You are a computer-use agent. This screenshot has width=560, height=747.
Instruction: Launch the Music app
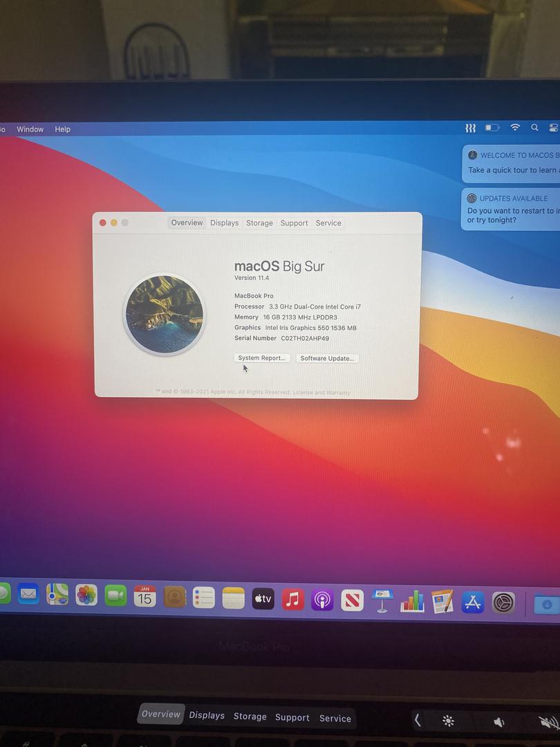tap(292, 600)
